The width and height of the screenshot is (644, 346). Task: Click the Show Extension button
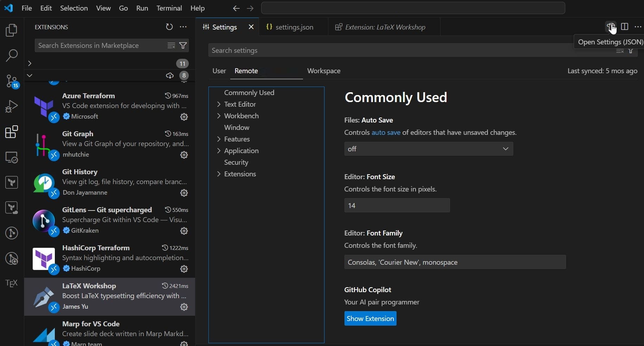pyautogui.click(x=370, y=319)
